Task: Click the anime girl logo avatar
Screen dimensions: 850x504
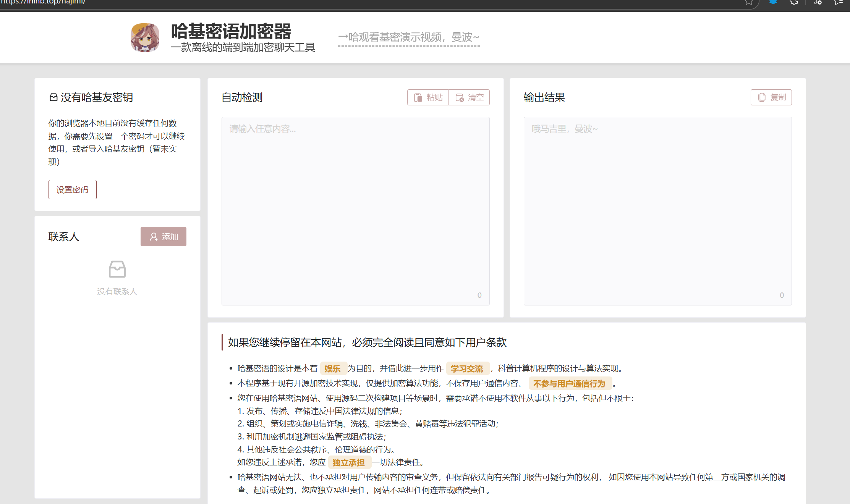Action: (145, 37)
